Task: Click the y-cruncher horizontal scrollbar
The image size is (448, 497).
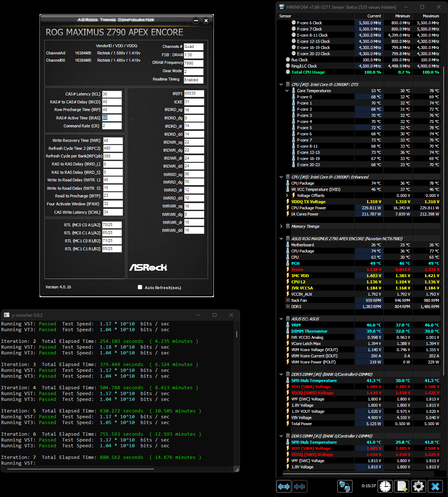Action: click(81, 469)
